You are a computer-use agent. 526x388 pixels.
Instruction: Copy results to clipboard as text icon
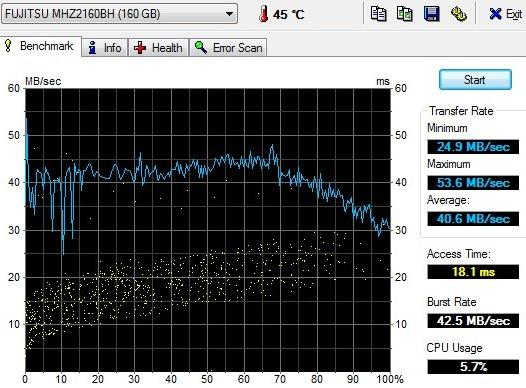pos(378,14)
